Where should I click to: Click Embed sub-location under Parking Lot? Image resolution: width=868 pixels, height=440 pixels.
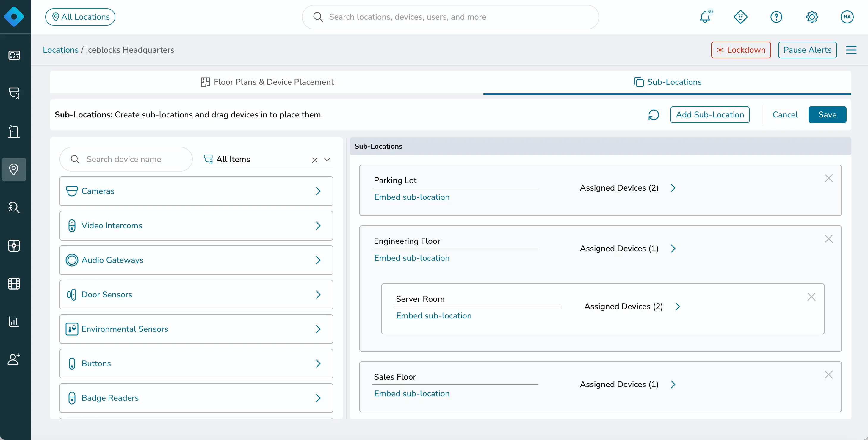tap(411, 197)
